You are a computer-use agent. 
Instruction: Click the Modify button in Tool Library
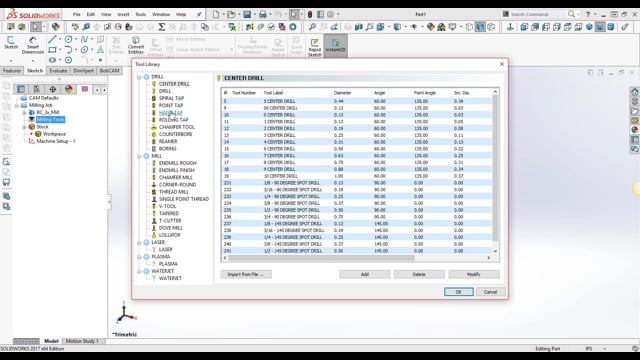[473, 274]
